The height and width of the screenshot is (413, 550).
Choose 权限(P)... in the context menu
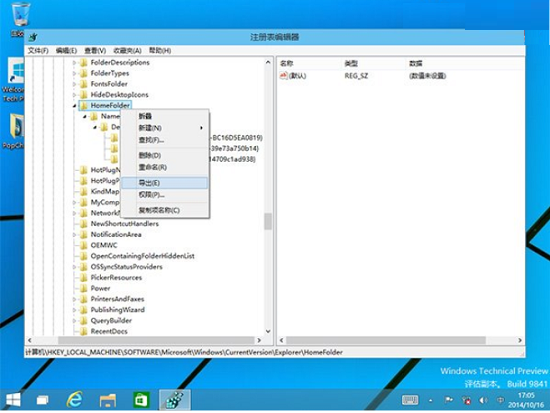coord(165,195)
